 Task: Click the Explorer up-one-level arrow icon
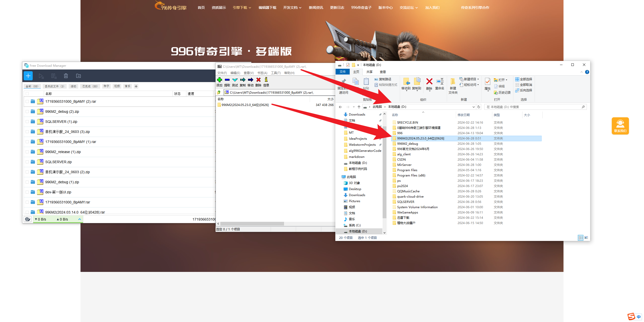(359, 107)
